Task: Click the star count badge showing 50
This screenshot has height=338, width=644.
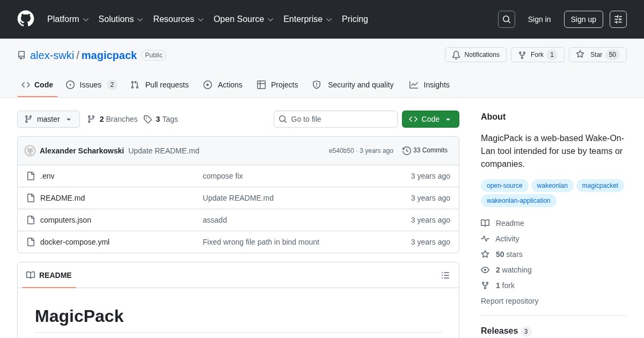Action: click(x=612, y=55)
